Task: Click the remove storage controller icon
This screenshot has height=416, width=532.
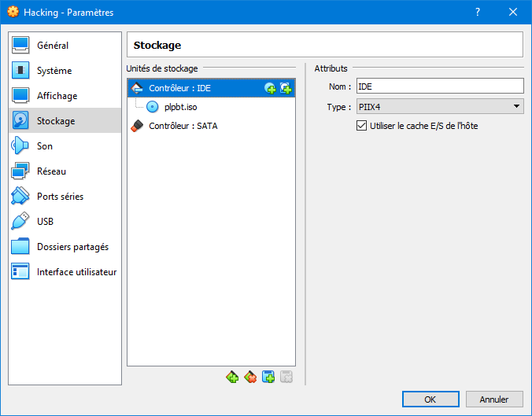Action: tap(250, 377)
